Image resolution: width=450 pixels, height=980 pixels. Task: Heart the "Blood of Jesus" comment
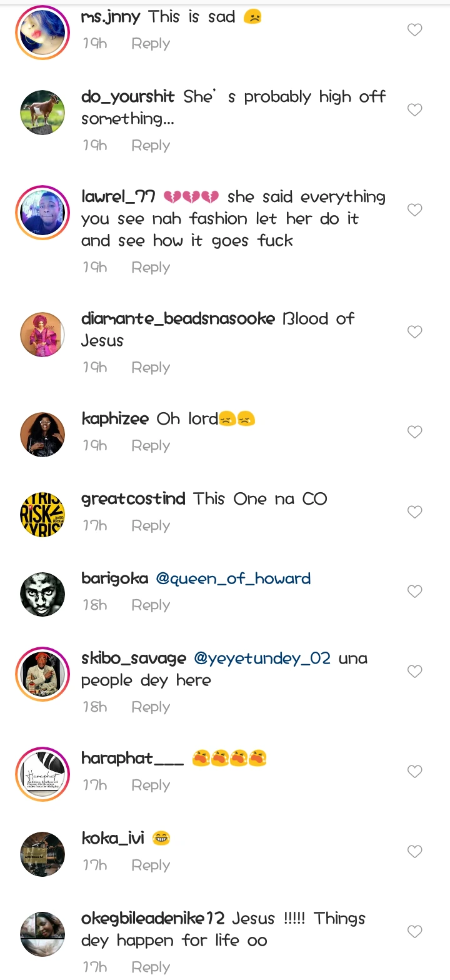click(x=415, y=332)
